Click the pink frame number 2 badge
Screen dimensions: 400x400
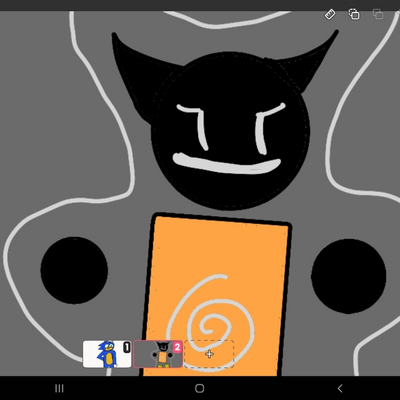[177, 347]
